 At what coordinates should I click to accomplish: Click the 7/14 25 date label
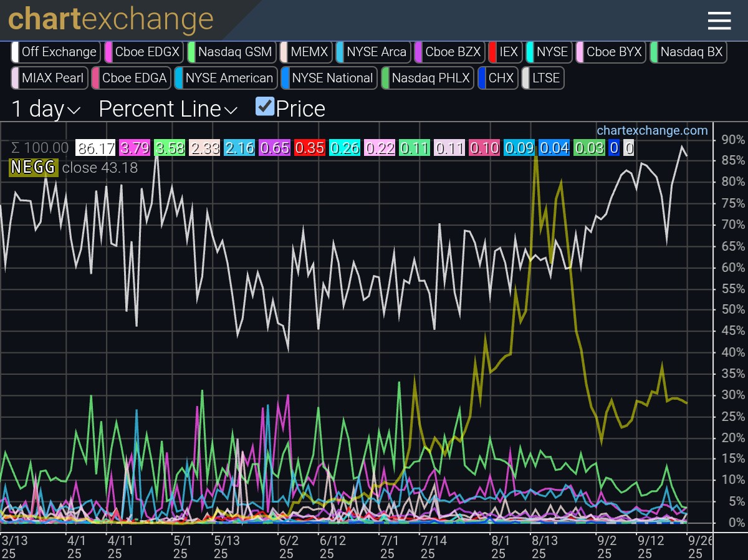(x=434, y=546)
